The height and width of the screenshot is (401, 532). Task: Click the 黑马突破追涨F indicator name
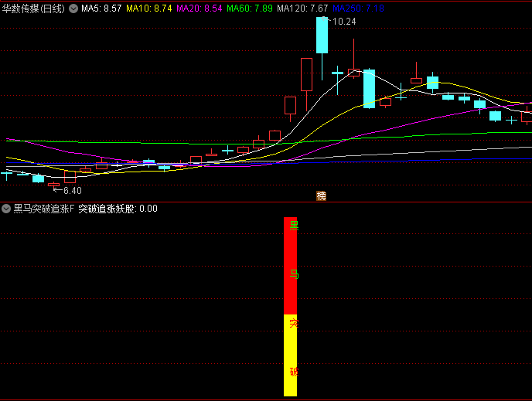(43, 209)
